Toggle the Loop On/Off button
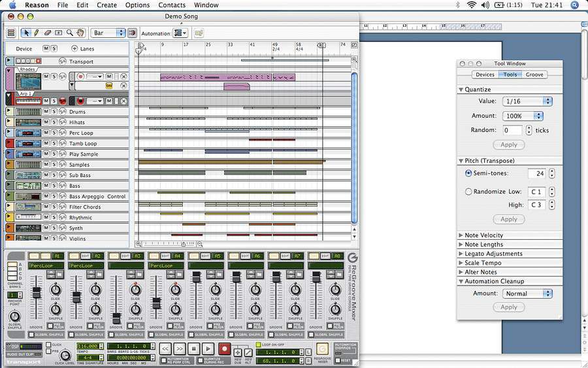This screenshot has height=368, width=588. tap(258, 344)
